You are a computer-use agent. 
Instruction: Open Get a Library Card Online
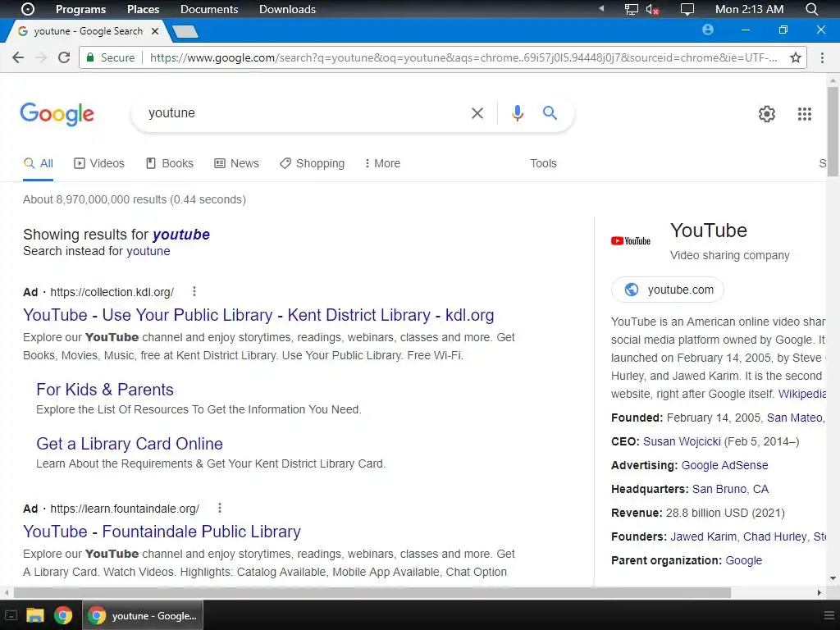pos(130,444)
